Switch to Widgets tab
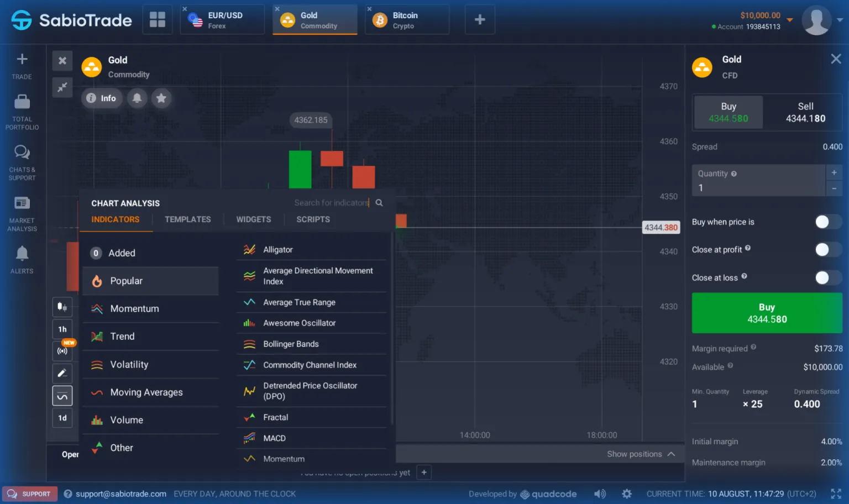849x504 pixels. coord(254,219)
